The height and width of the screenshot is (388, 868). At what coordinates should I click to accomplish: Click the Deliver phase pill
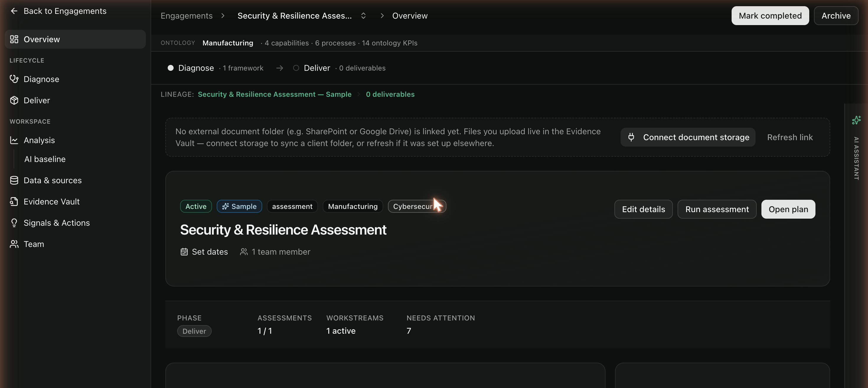click(x=194, y=331)
